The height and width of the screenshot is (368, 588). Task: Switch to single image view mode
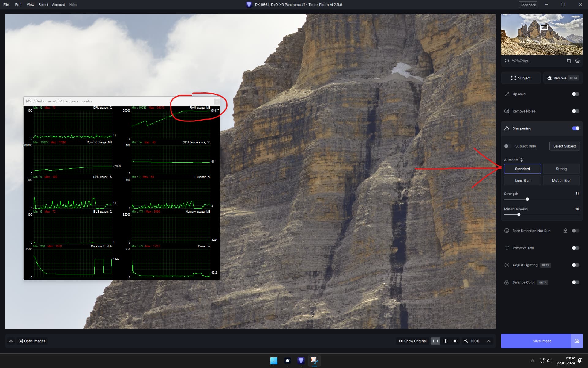(435, 341)
